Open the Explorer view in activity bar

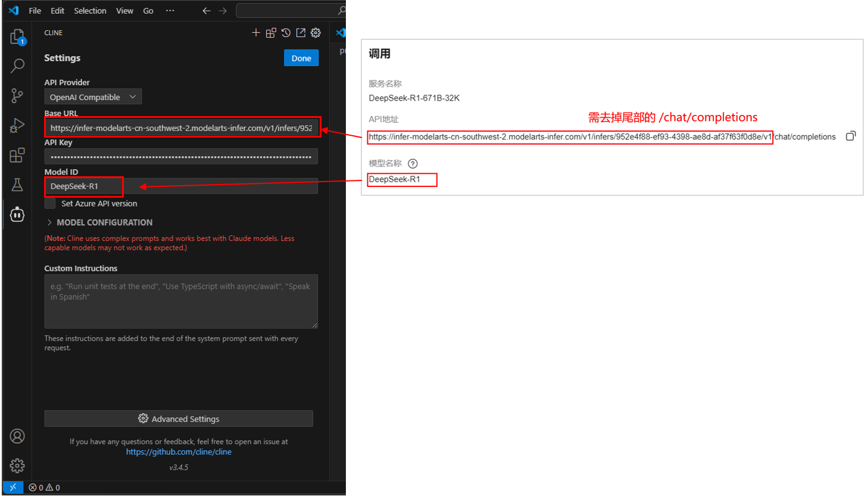pyautogui.click(x=17, y=37)
